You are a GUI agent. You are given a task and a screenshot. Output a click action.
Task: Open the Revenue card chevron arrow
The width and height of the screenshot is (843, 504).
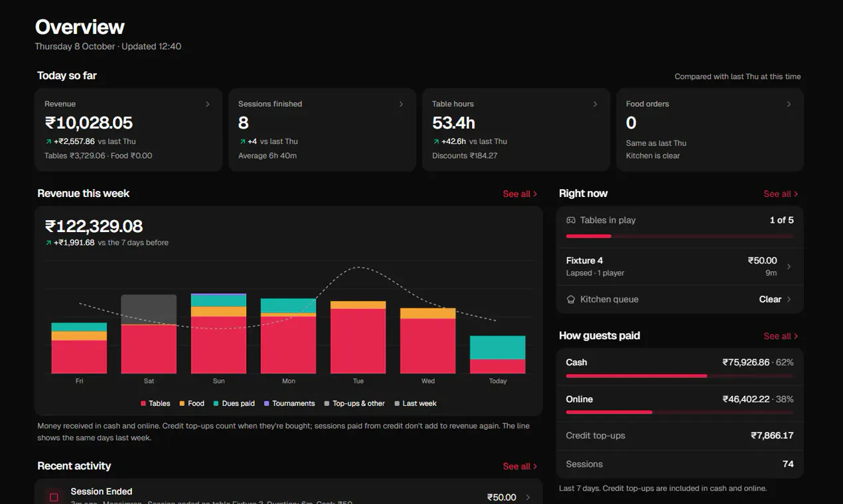[208, 104]
